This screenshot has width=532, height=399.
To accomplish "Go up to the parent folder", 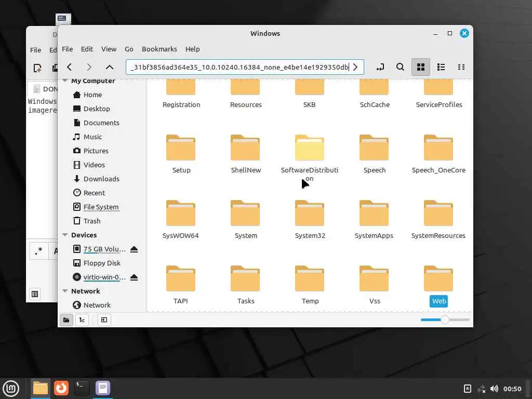I will coord(109,67).
